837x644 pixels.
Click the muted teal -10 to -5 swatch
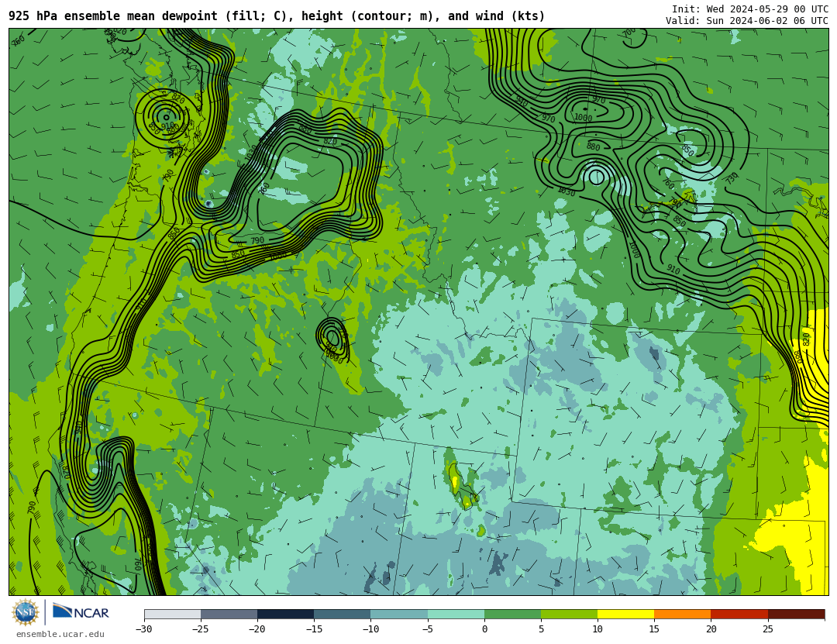[x=399, y=614]
